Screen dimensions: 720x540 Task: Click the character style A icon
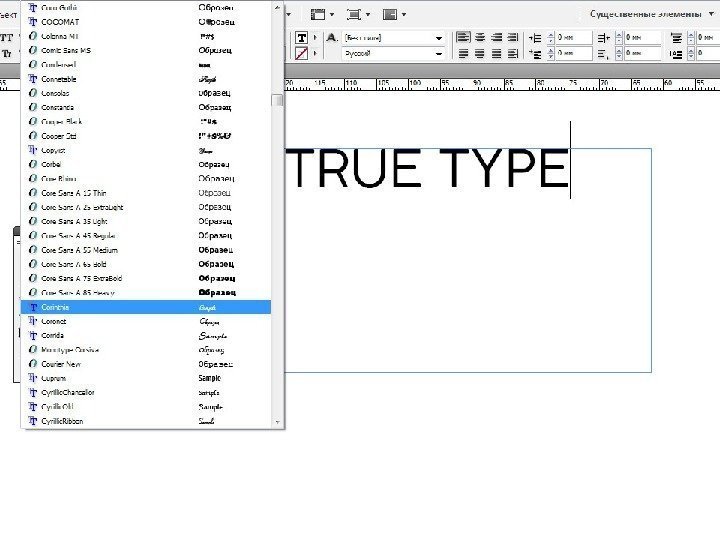pyautogui.click(x=332, y=38)
